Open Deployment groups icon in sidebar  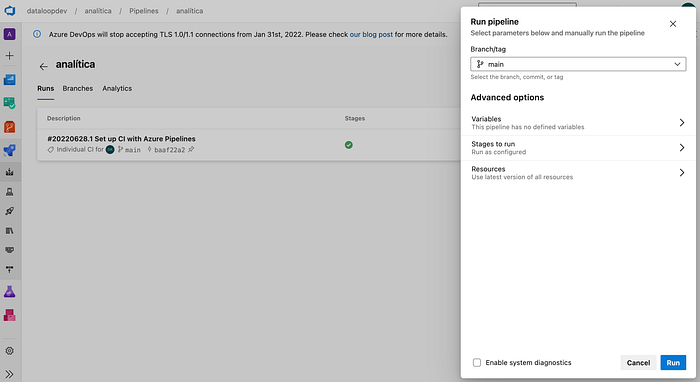tap(9, 270)
